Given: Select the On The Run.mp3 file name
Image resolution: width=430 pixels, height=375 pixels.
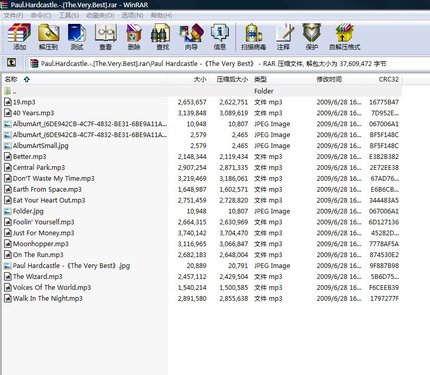Looking at the screenshot, I should 38,255.
